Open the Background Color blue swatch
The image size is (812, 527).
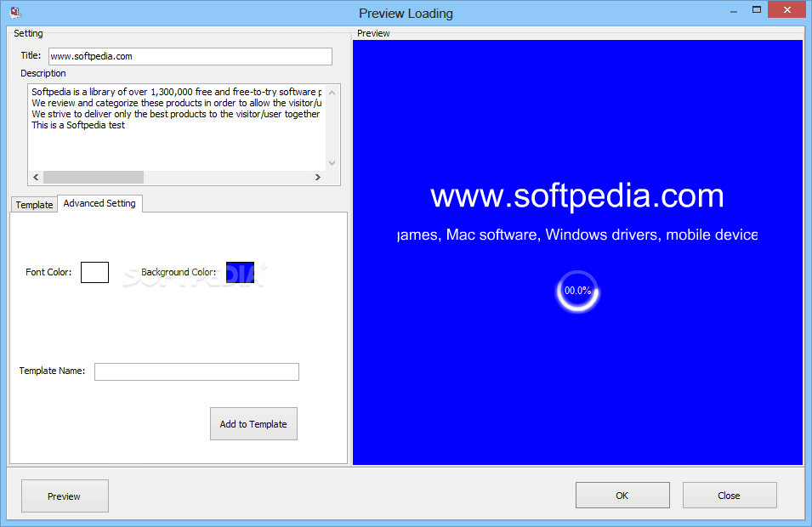(x=241, y=272)
